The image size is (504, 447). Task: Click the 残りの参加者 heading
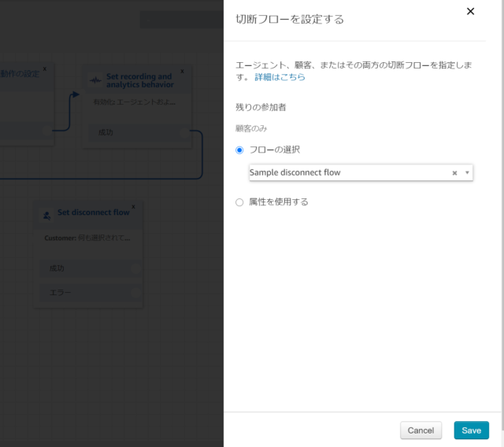coord(261,107)
